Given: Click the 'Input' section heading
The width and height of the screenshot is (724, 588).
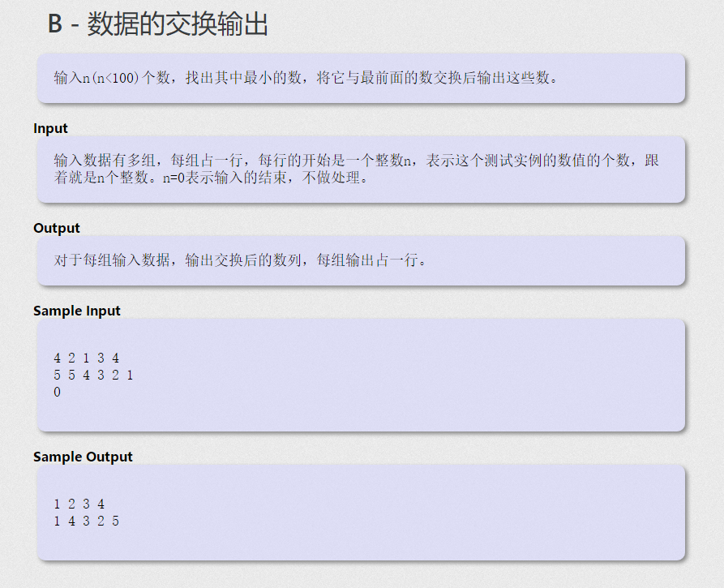Looking at the screenshot, I should [x=50, y=128].
